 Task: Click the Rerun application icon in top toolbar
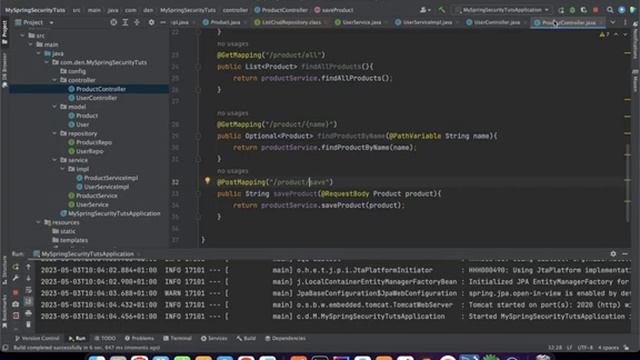pyautogui.click(x=561, y=10)
